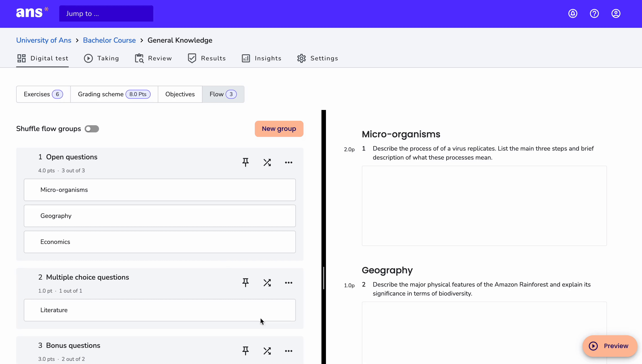The width and height of the screenshot is (642, 364).
Task: Open the user account profile icon
Action: pyautogui.click(x=616, y=13)
